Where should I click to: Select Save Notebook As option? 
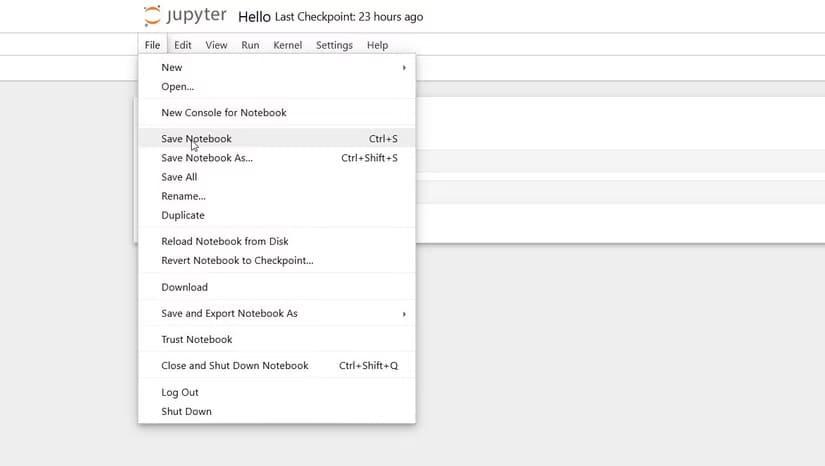(x=207, y=158)
